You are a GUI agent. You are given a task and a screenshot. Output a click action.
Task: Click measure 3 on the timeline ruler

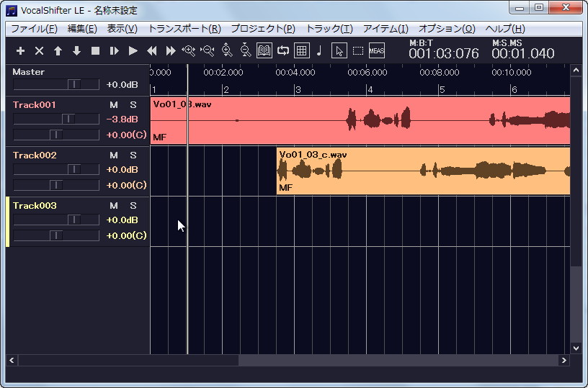click(x=298, y=90)
